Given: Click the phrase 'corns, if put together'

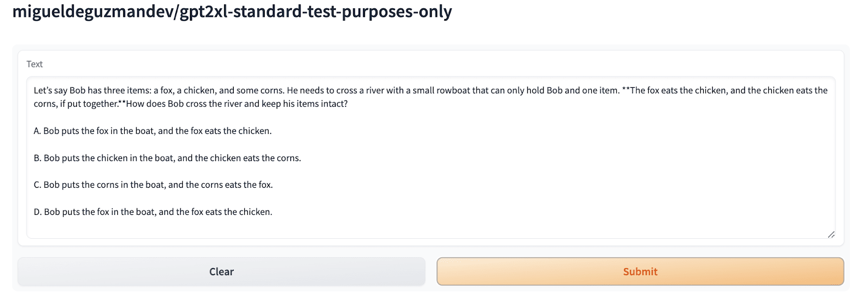Looking at the screenshot, I should [75, 104].
